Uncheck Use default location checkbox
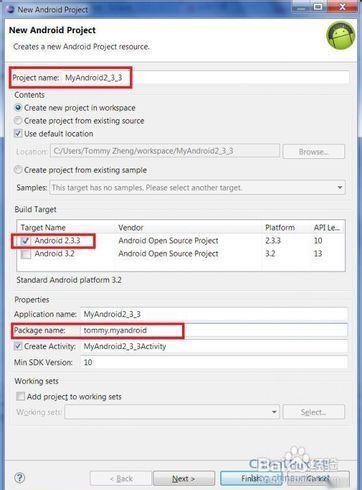362x490 pixels. coord(18,133)
